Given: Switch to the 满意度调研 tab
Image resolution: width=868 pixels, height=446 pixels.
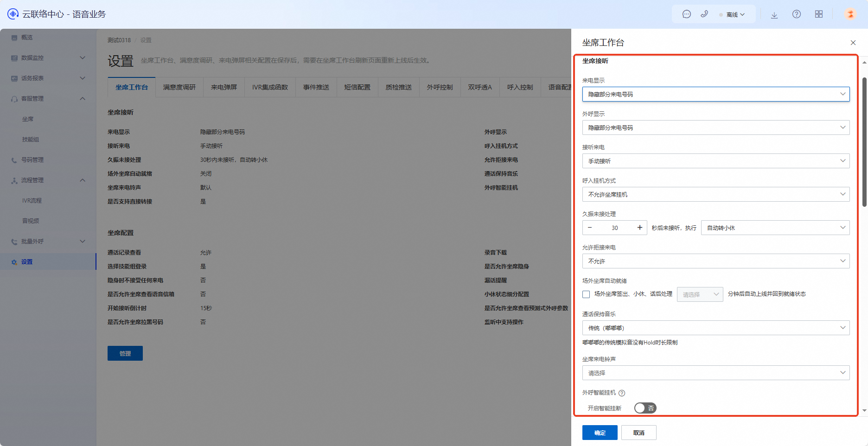Looking at the screenshot, I should 179,87.
